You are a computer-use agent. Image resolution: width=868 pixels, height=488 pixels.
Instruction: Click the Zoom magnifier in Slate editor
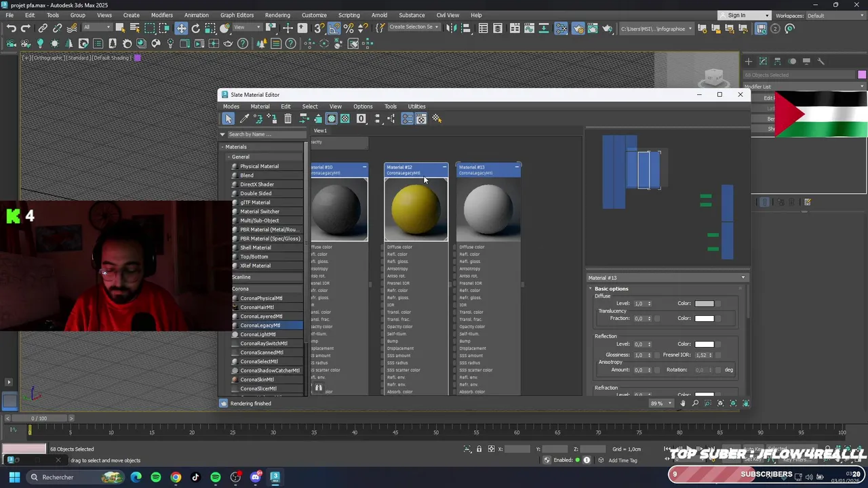click(695, 403)
